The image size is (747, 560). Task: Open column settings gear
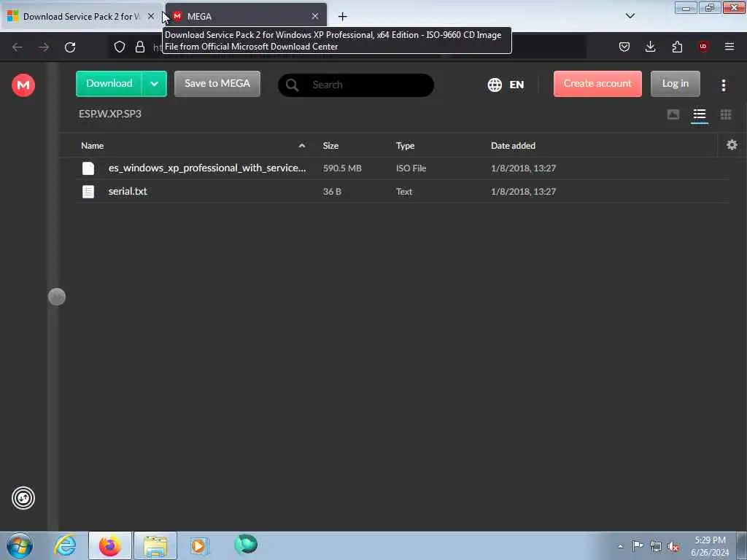coord(732,145)
